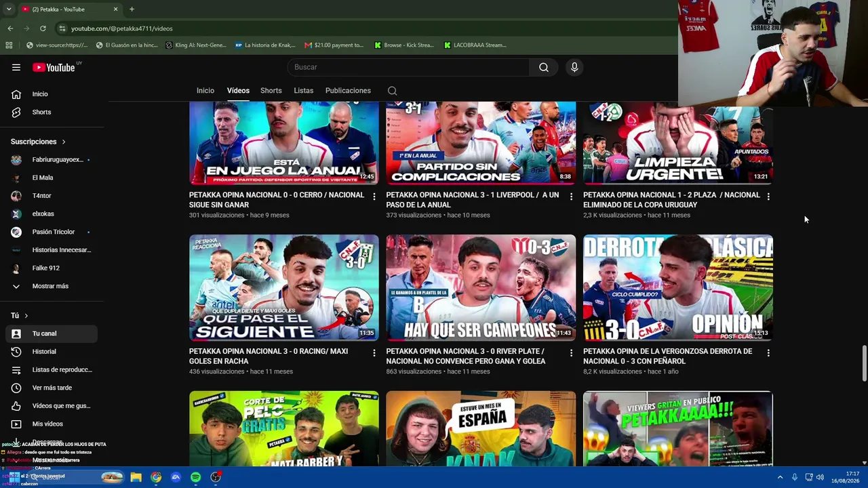Open the browser tab search dropdown
Viewport: 868px width, 488px height.
(x=9, y=9)
